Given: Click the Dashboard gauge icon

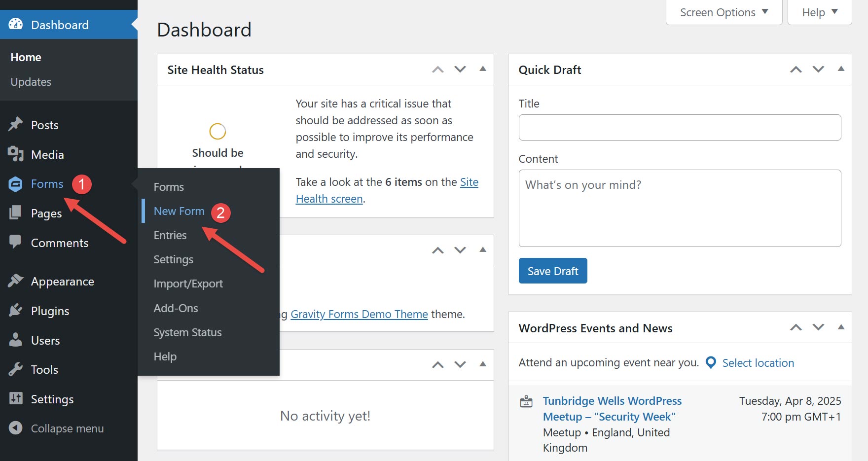Looking at the screenshot, I should [x=16, y=24].
